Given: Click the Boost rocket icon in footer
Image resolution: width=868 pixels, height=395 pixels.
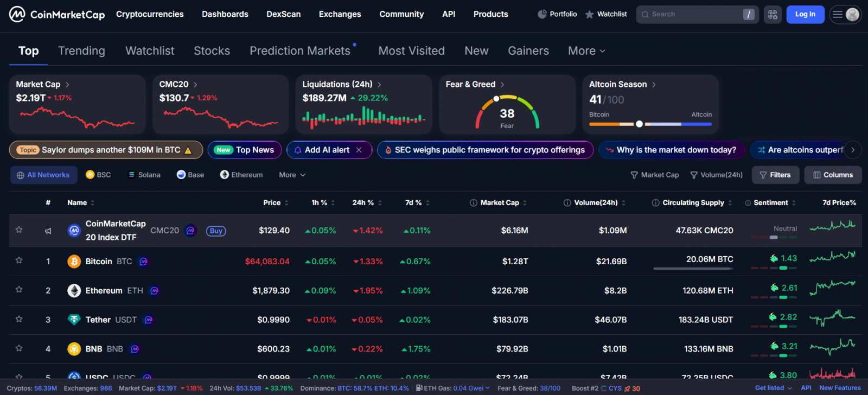Looking at the screenshot, I should [x=628, y=388].
